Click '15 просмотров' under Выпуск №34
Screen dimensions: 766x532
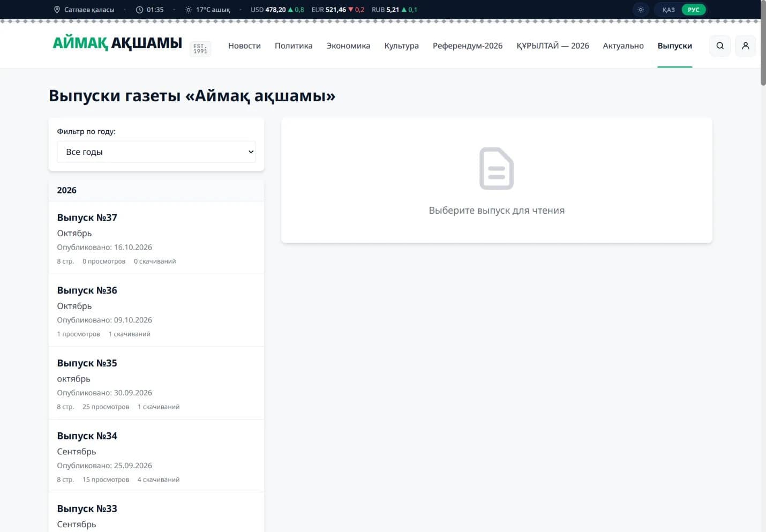pyautogui.click(x=106, y=479)
